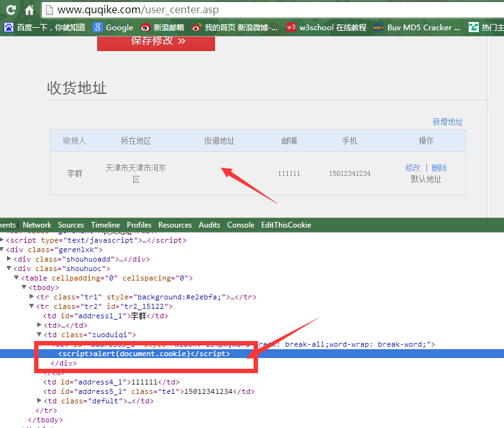The width and height of the screenshot is (504, 428).
Task: Open the Google bookmark icon
Action: (97, 27)
